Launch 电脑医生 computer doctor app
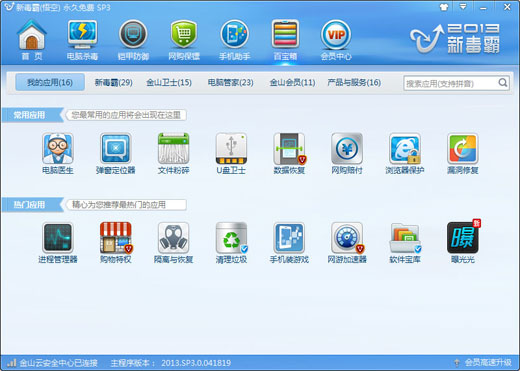Image resolution: width=520 pixels, height=371 pixels. [58, 154]
